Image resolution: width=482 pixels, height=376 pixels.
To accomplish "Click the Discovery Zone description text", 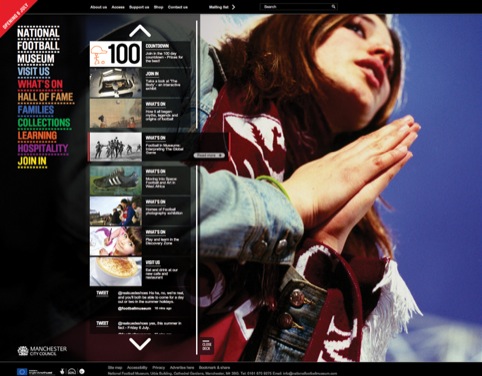I will pyautogui.click(x=162, y=242).
